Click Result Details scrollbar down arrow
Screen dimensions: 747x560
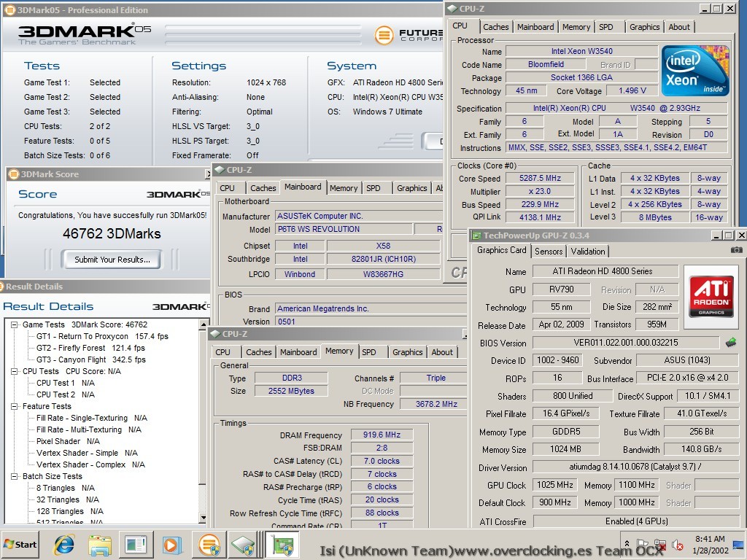pyautogui.click(x=204, y=518)
